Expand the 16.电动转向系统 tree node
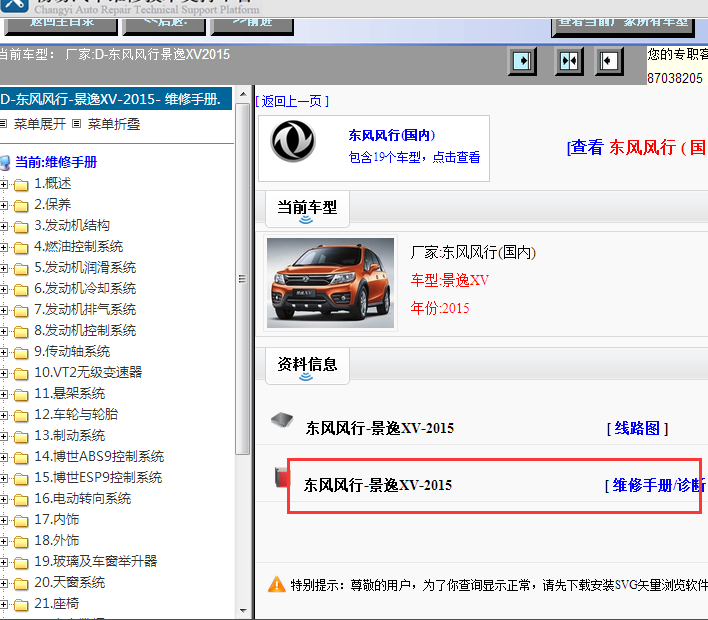Viewport: 708px width, 620px height. tap(4, 500)
